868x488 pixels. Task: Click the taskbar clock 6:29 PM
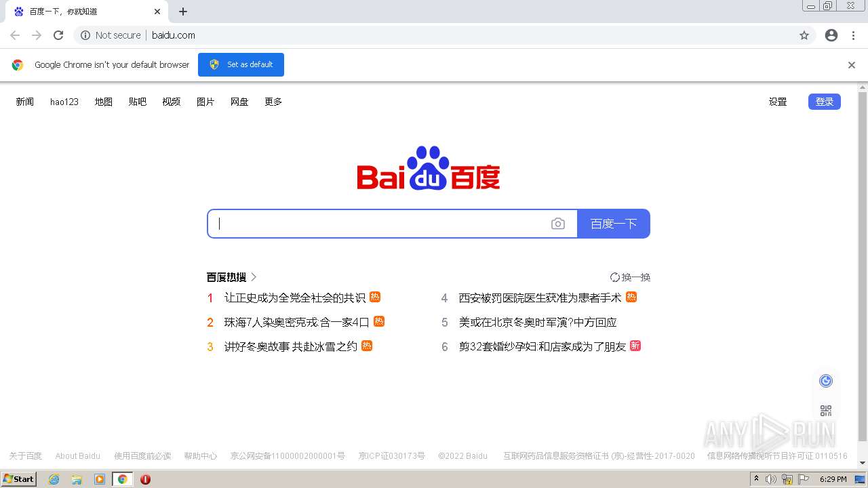point(833,479)
